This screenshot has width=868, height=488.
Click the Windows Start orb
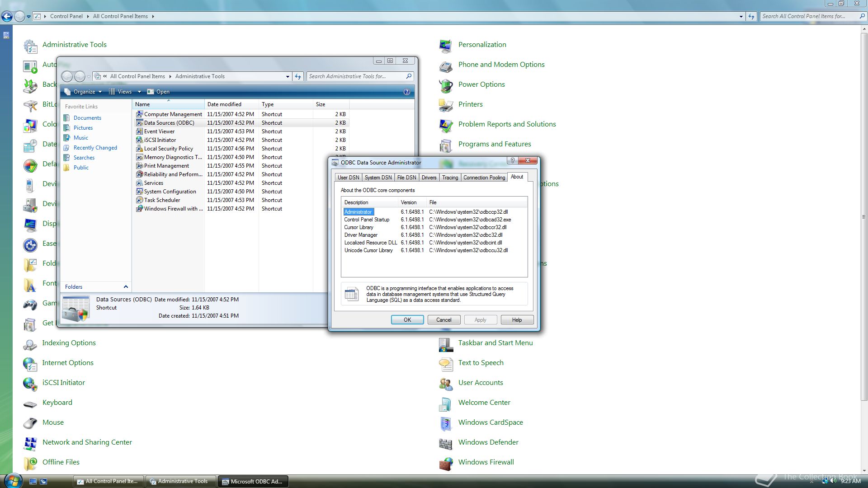tap(13, 480)
